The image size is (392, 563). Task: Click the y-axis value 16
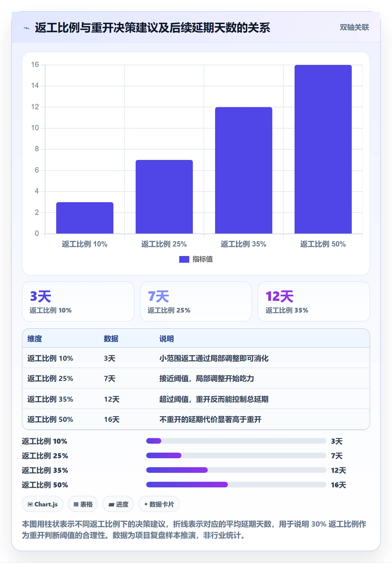point(35,65)
